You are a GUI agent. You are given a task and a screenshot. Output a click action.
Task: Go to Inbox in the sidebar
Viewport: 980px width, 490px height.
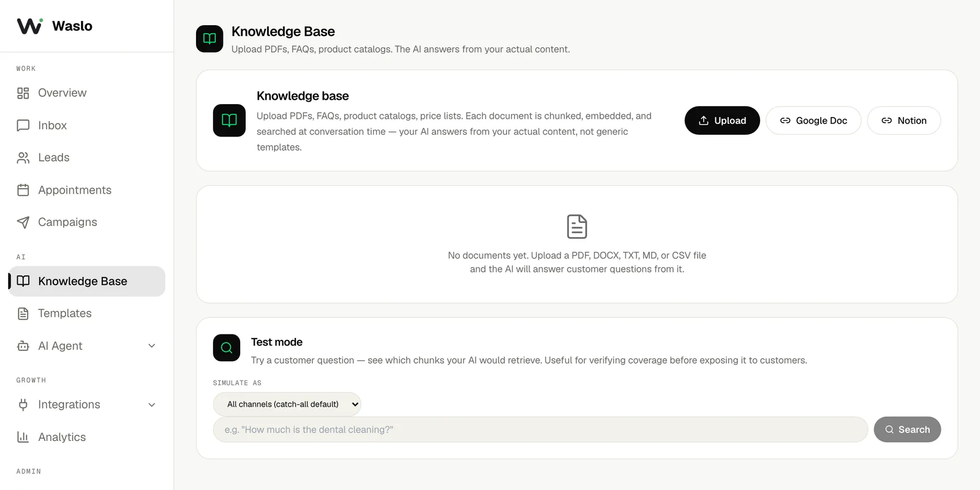(x=86, y=126)
